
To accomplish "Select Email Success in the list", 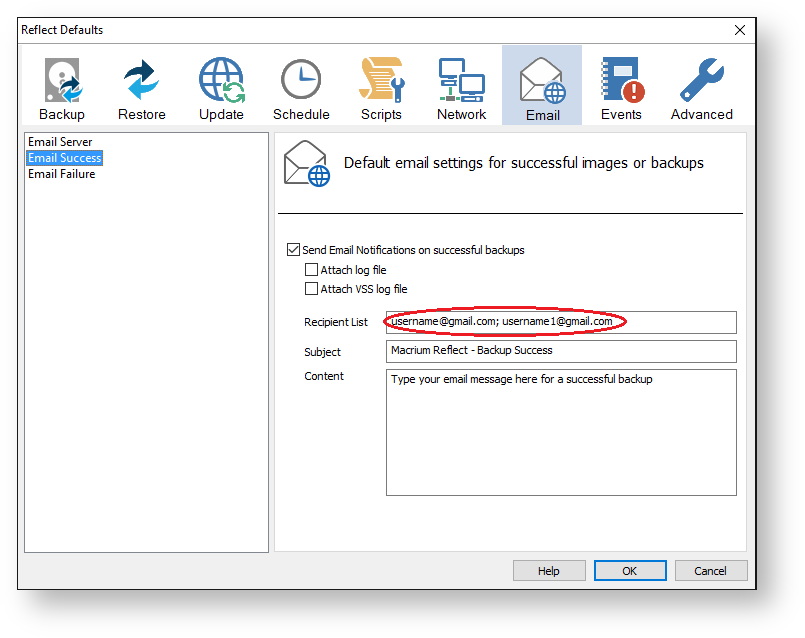I will pyautogui.click(x=65, y=158).
